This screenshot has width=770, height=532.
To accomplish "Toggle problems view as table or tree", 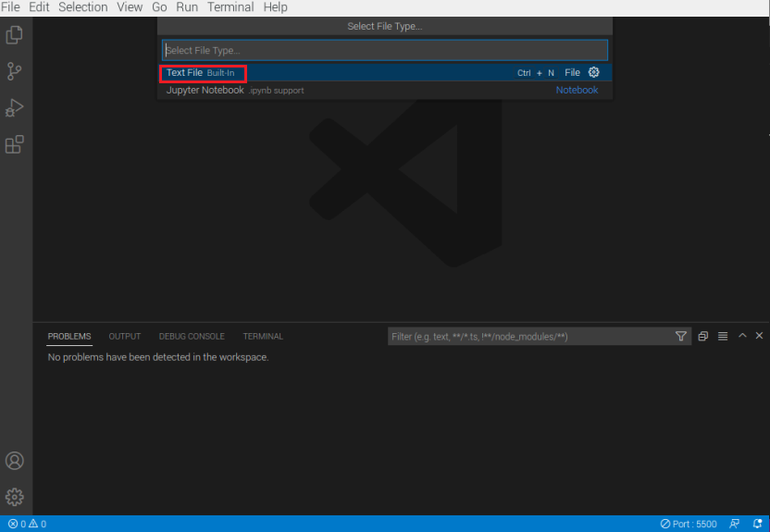I will coord(723,336).
